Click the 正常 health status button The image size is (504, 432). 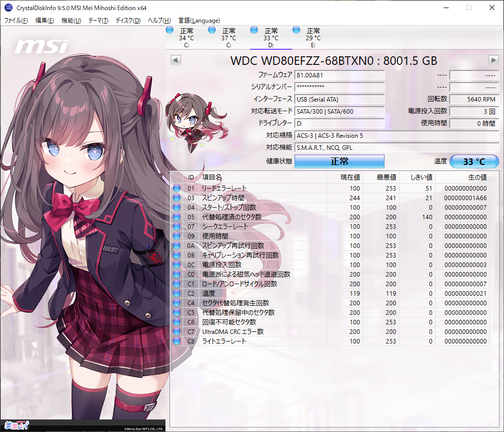click(340, 161)
